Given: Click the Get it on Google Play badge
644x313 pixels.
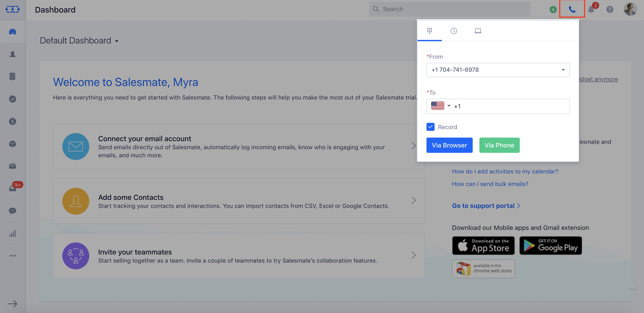Looking at the screenshot, I should [x=550, y=245].
